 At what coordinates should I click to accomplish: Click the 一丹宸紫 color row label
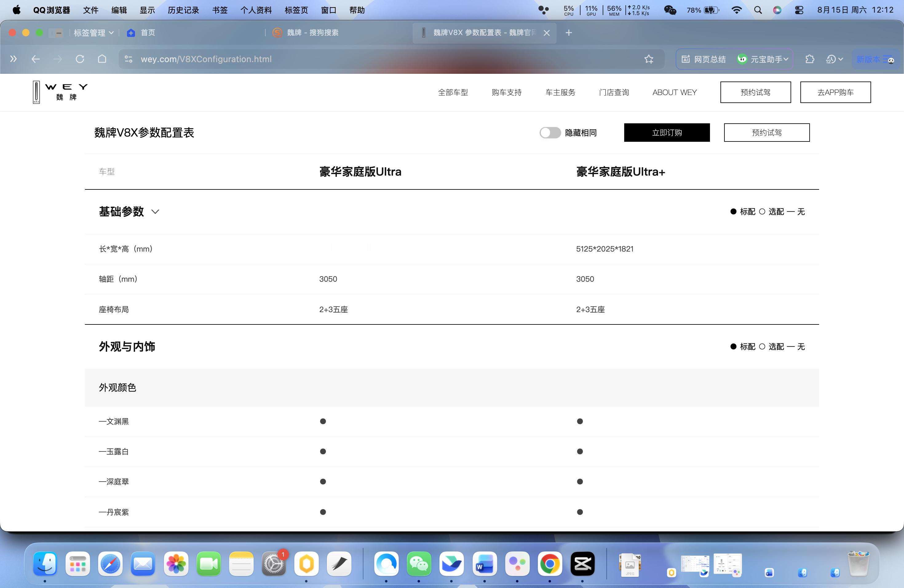(113, 512)
